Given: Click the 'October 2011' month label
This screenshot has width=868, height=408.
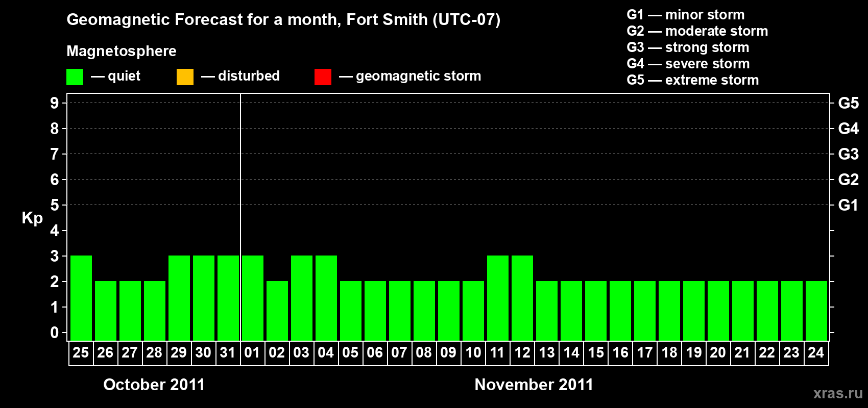Looking at the screenshot, I should point(154,385).
